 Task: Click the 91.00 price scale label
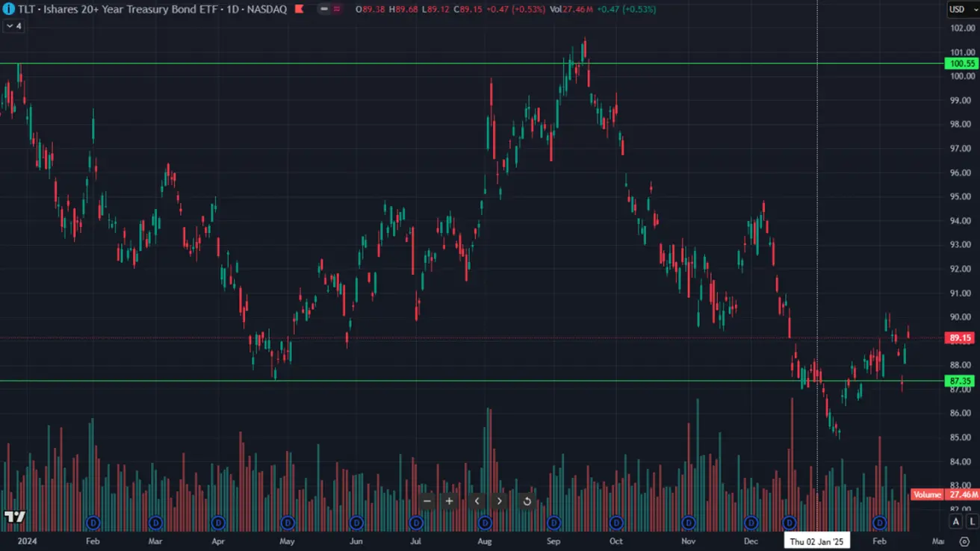(x=962, y=293)
